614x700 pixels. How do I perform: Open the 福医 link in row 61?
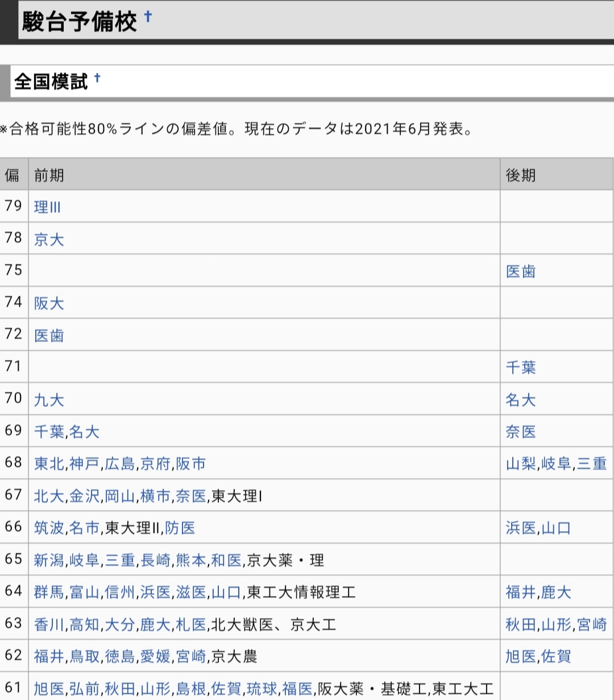tap(297, 689)
